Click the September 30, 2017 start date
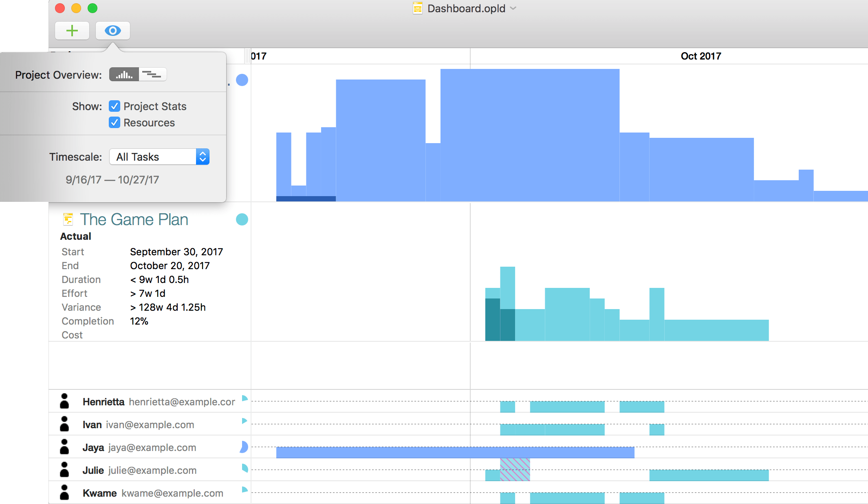The width and height of the screenshot is (868, 504). (x=176, y=252)
